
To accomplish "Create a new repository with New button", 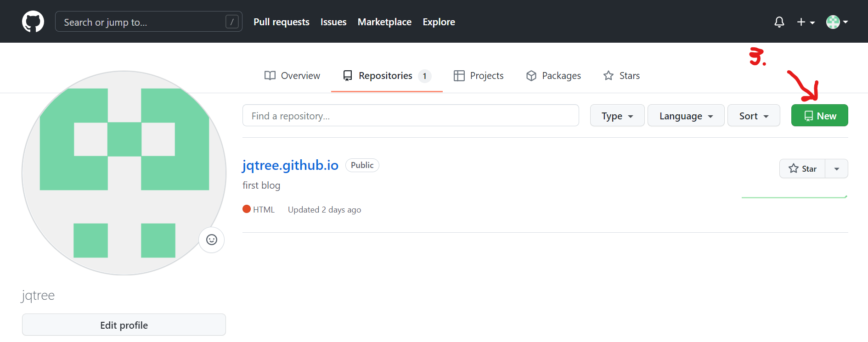I will (819, 115).
